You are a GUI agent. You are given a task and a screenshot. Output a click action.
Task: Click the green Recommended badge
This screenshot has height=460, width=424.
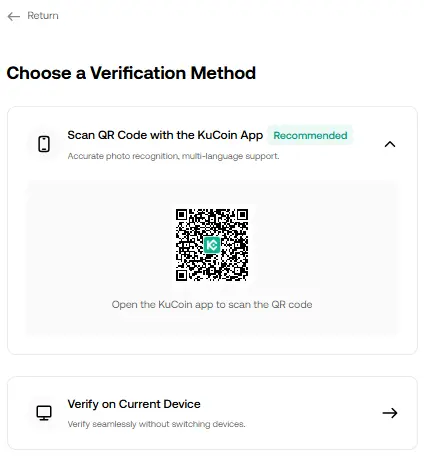(x=310, y=135)
